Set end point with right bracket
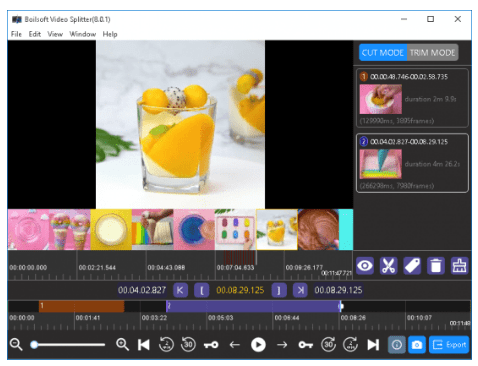Screen dimensions: 478x366 [x=279, y=290]
